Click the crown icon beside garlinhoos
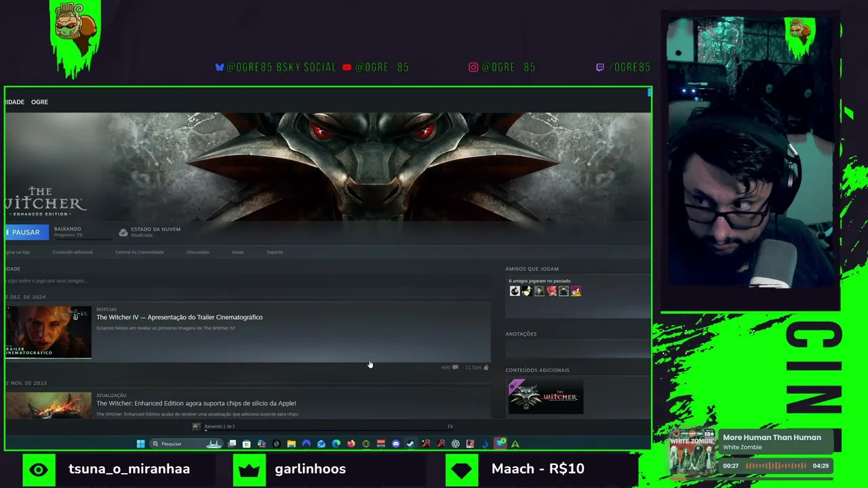 [x=250, y=470]
